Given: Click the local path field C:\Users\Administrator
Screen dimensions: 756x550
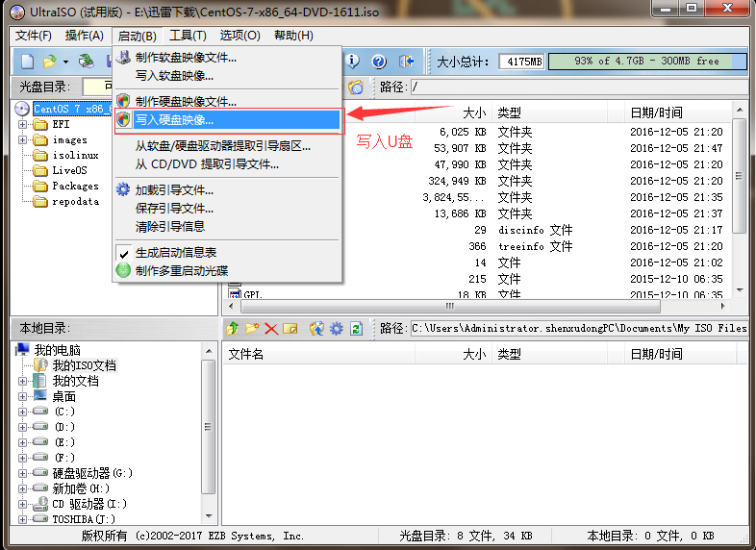Looking at the screenshot, I should [x=579, y=328].
